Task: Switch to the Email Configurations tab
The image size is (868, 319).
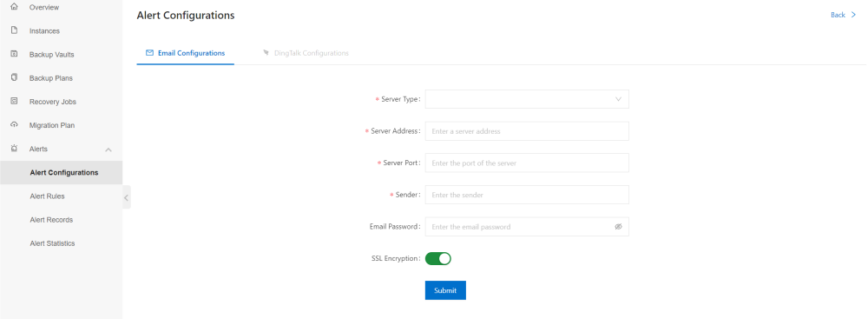Action: coord(186,53)
